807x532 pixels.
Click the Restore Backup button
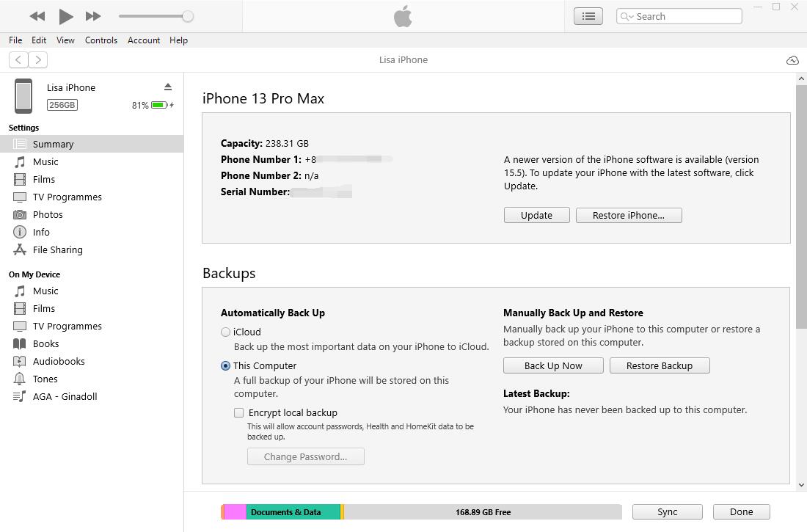coord(660,365)
